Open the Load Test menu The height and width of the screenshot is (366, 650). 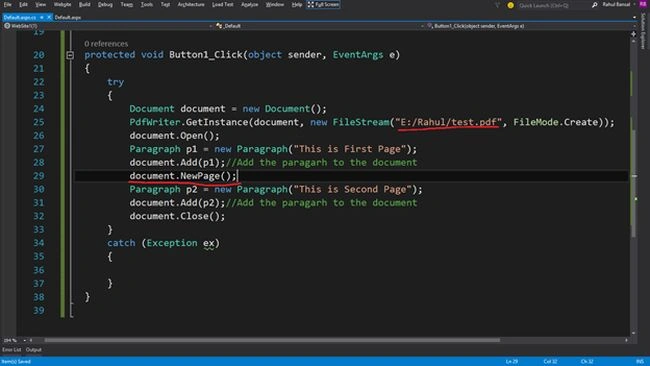coord(222,5)
